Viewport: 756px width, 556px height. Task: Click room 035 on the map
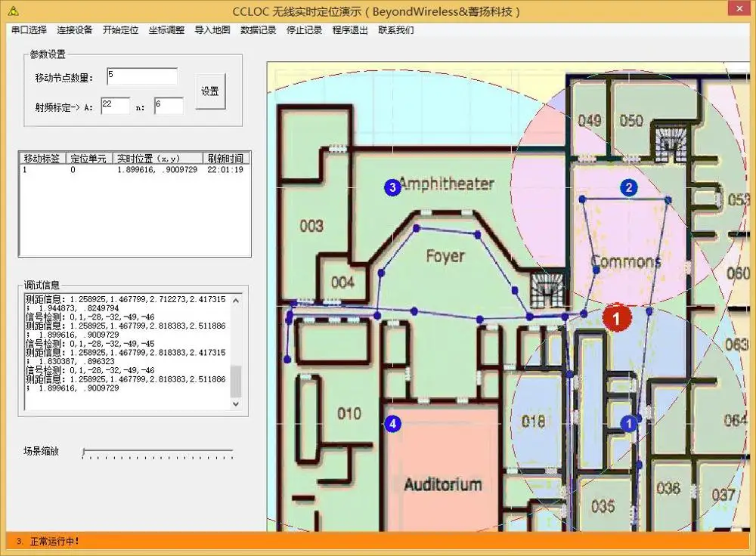[603, 506]
